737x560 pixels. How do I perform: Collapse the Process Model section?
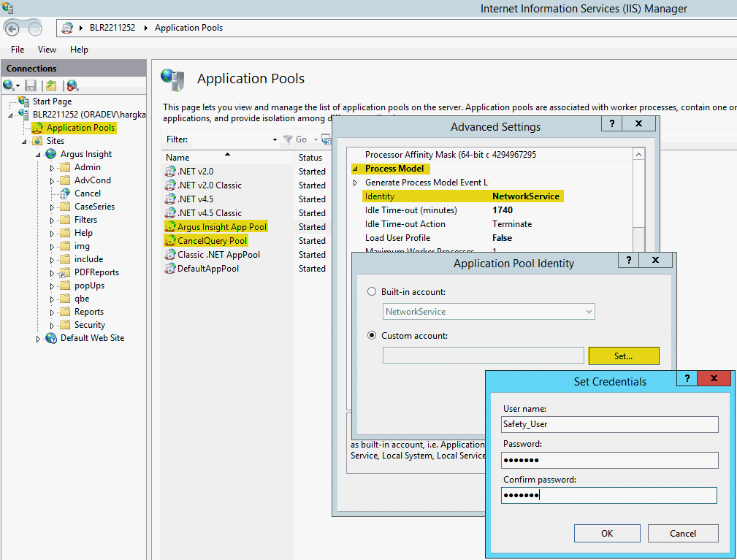click(x=356, y=169)
